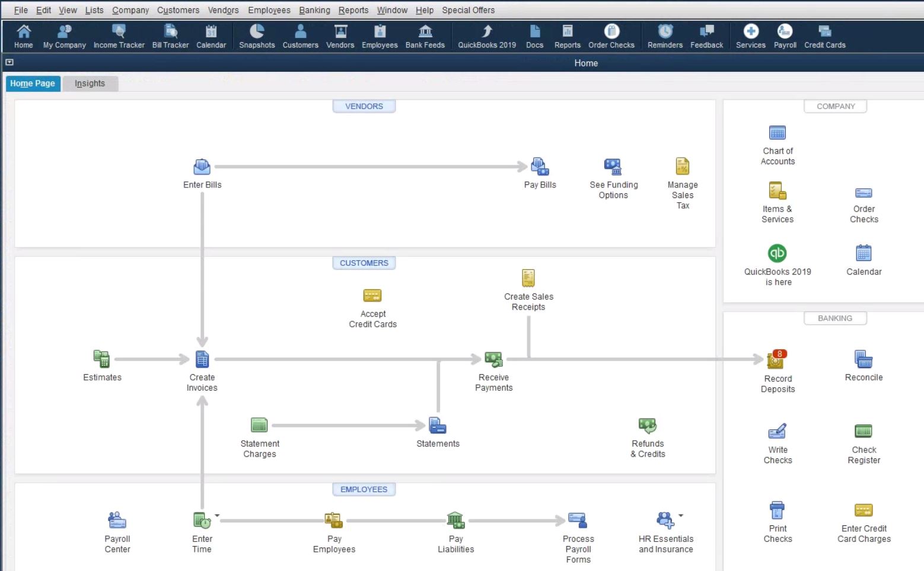
Task: Open the Statement Charges icon
Action: pos(260,425)
